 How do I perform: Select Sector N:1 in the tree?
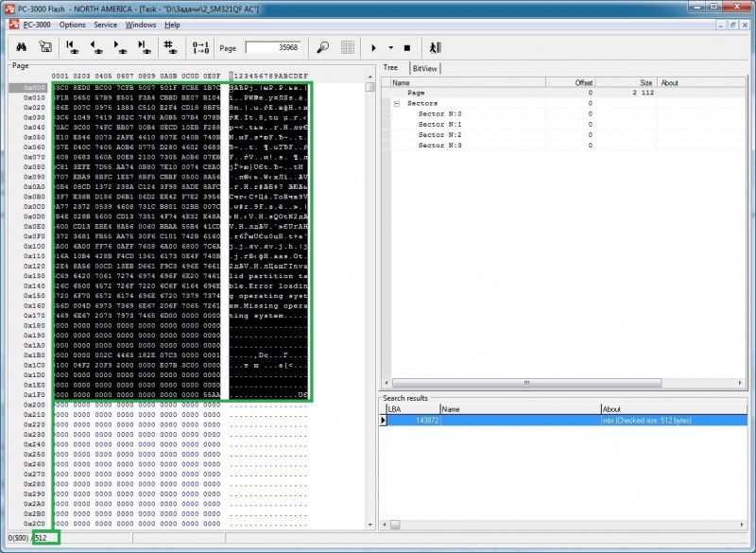(439, 125)
